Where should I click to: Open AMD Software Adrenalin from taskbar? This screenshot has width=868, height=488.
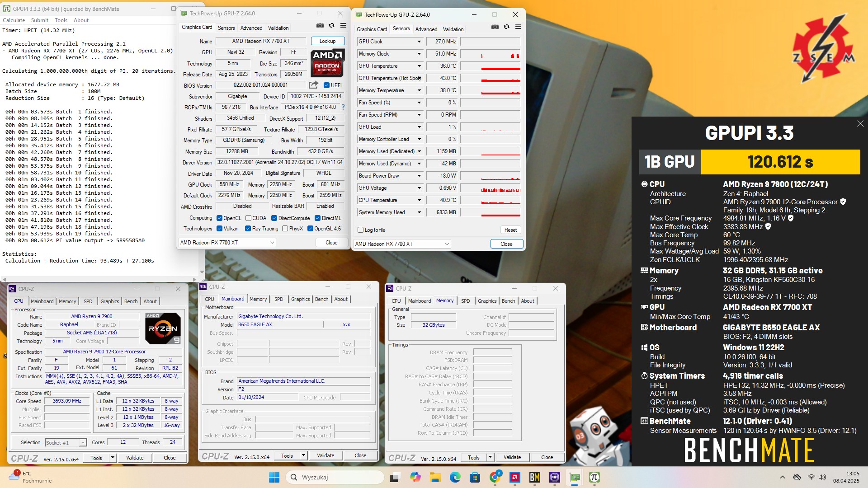click(x=514, y=477)
